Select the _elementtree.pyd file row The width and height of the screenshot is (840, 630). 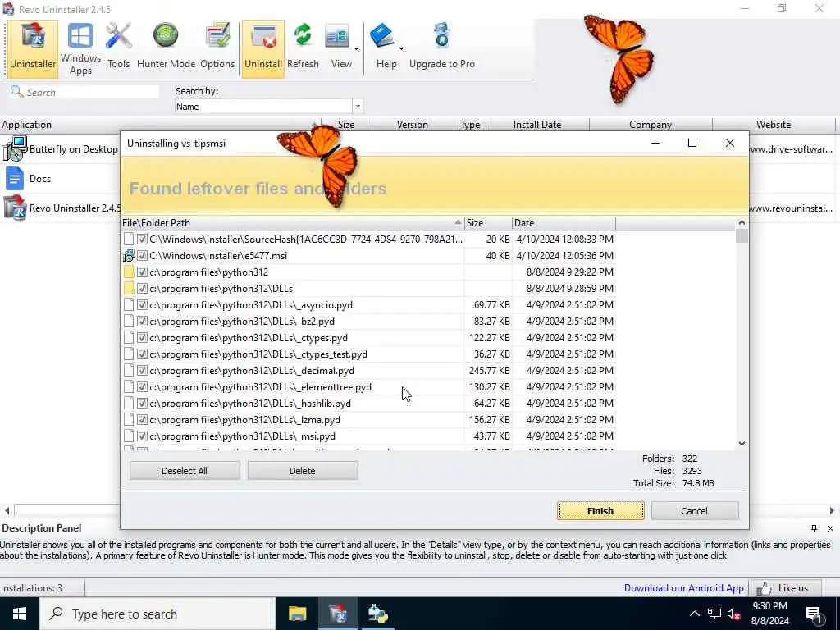368,387
